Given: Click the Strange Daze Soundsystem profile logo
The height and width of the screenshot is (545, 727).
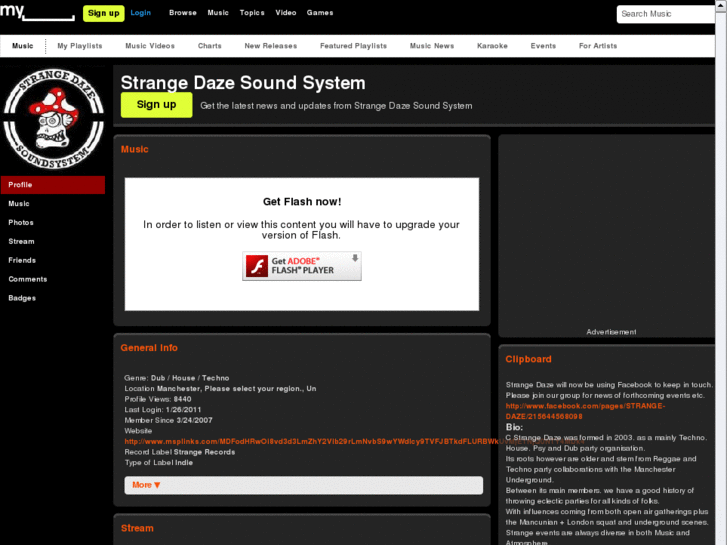Looking at the screenshot, I should coord(54,119).
